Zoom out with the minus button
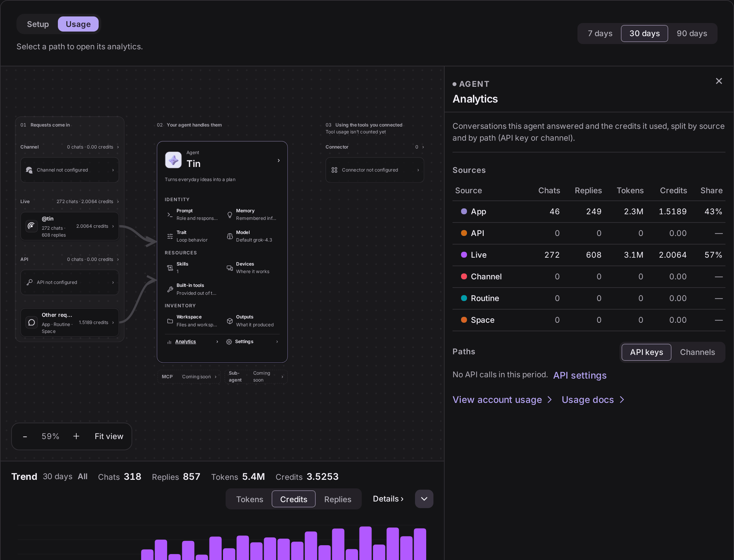Viewport: 734px width, 560px height. tap(25, 436)
